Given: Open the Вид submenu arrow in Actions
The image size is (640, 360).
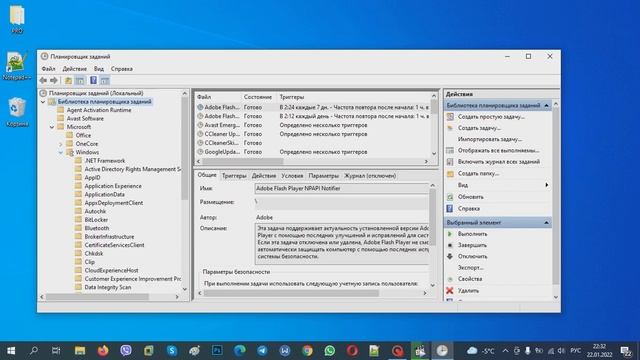Looking at the screenshot, I should click(x=547, y=185).
